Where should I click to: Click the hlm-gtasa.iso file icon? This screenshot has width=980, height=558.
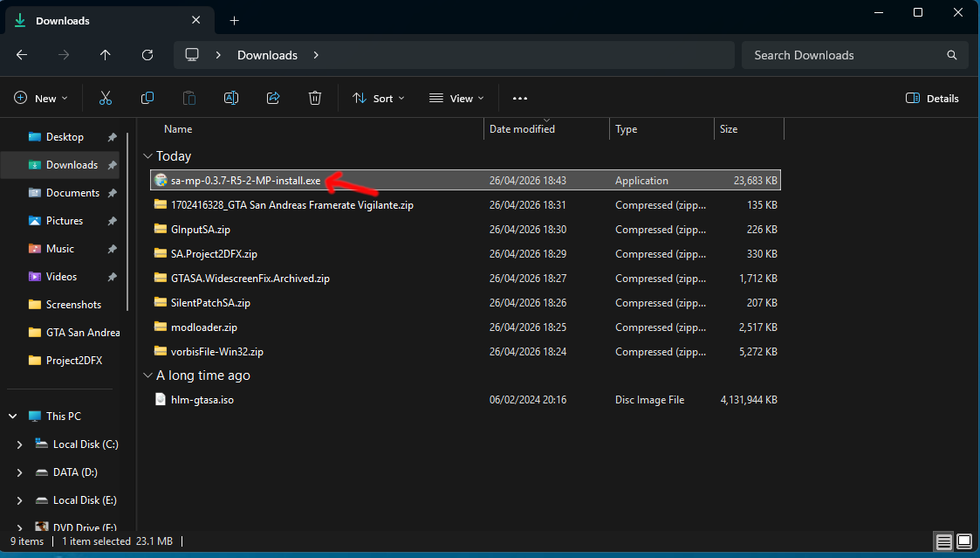[161, 399]
